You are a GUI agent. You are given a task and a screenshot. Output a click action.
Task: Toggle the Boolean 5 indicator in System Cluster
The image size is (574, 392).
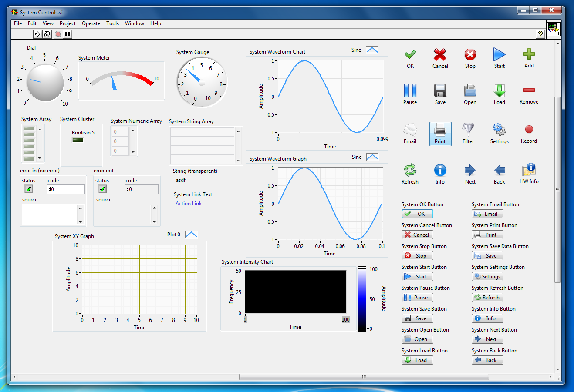(x=78, y=140)
